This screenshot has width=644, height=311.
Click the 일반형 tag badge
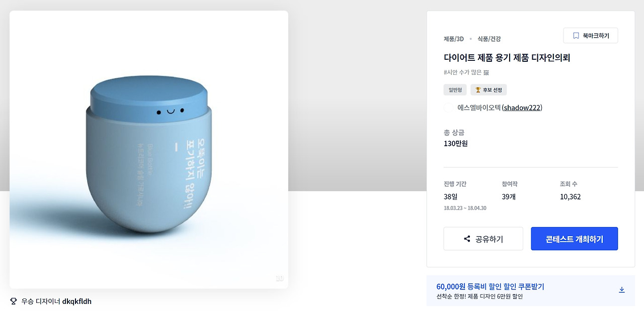(455, 90)
